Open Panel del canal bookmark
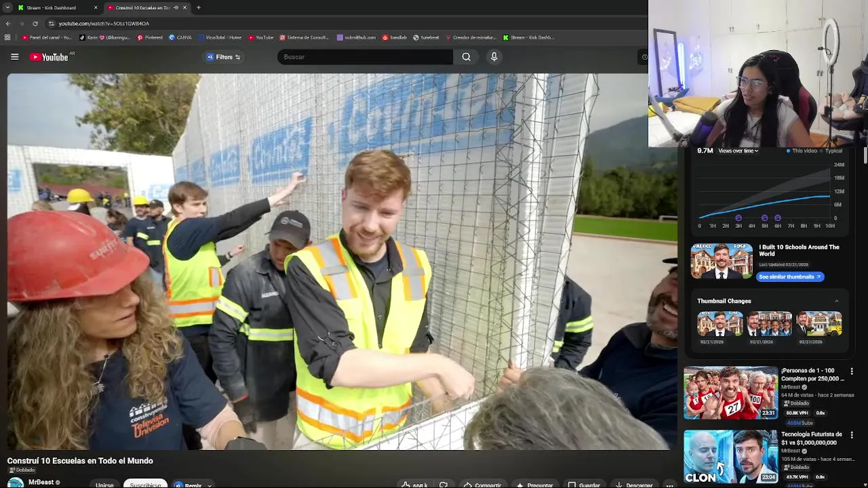Screen dimensions: 868x488 (x=46, y=37)
